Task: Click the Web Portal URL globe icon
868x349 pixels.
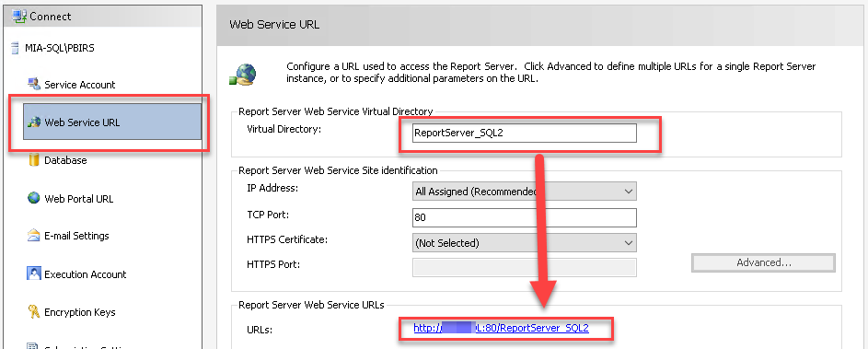Action: [x=34, y=198]
